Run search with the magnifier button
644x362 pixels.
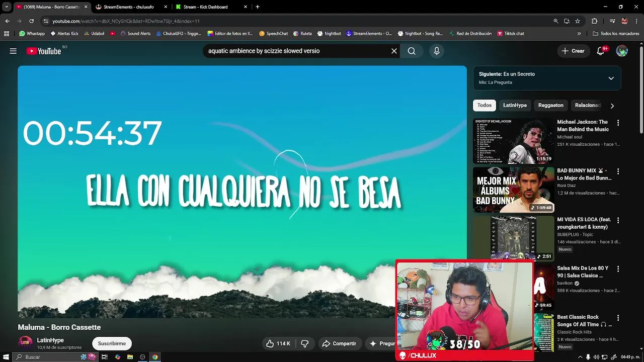point(412,51)
